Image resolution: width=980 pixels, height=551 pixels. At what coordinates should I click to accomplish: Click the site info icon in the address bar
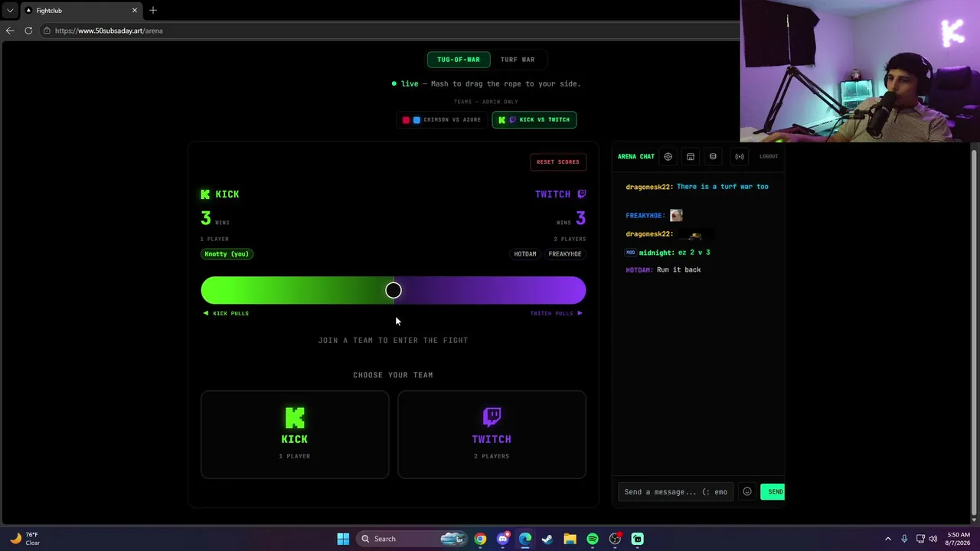47,31
